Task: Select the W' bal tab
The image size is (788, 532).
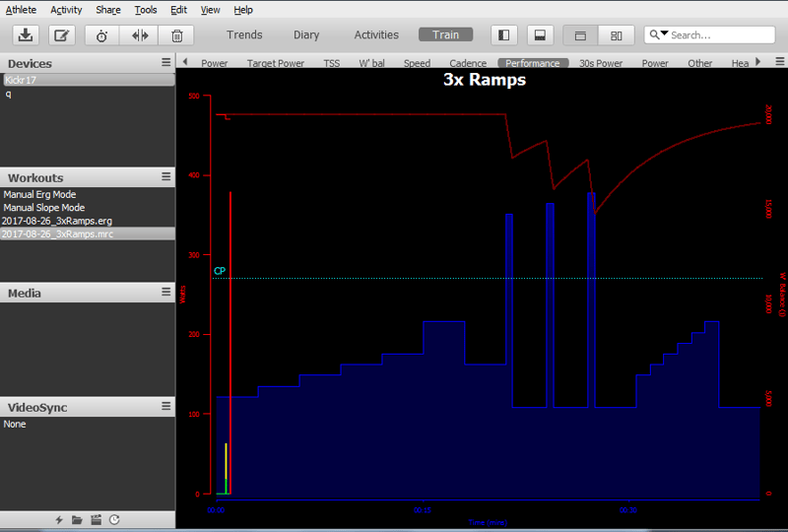Action: 372,63
